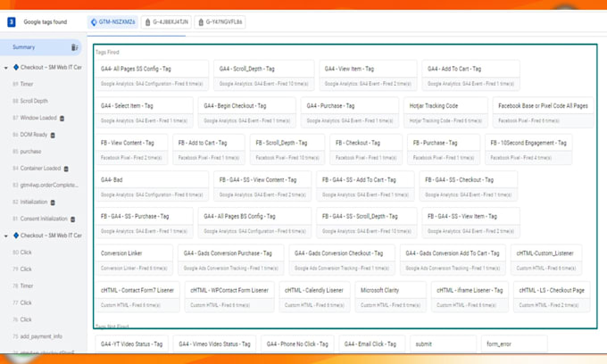Open FB - GA4 - SS - Checkout - Tag
This screenshot has width=607, height=364.
coord(469,186)
